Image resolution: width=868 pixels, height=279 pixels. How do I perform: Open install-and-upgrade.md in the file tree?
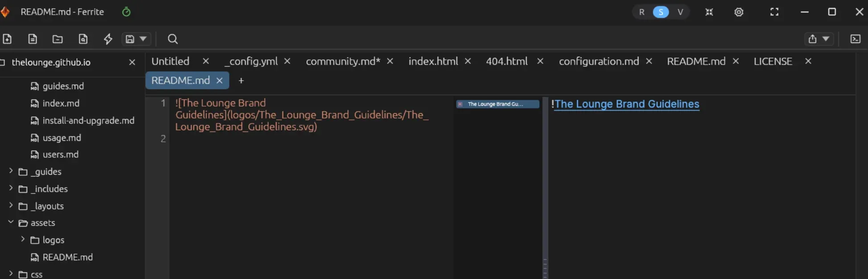tap(88, 120)
